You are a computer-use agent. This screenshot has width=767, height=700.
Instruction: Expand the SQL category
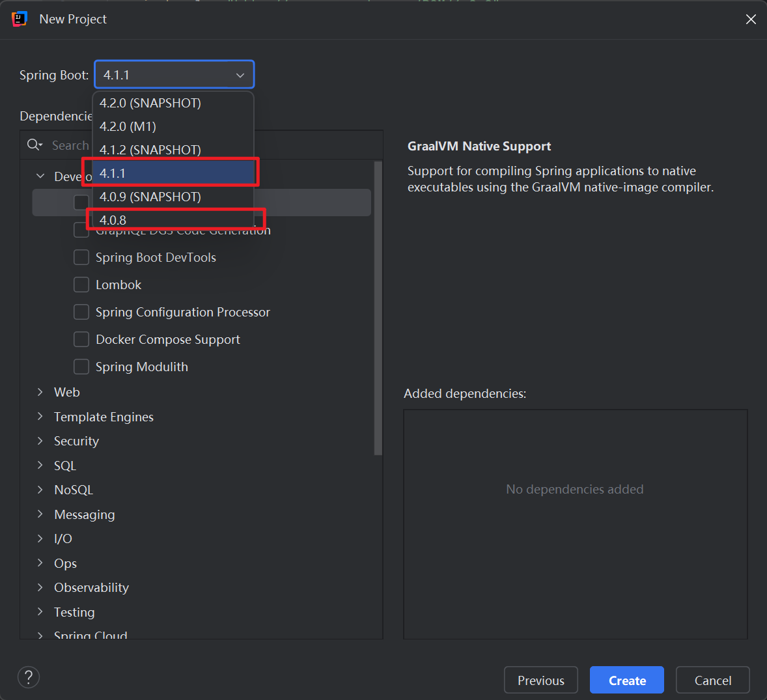[x=40, y=466]
